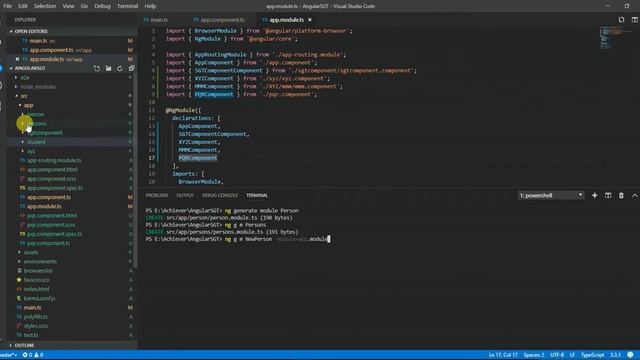Open browserslist file in the explorer
Image resolution: width=640 pixels, height=360 pixels.
coord(38,271)
